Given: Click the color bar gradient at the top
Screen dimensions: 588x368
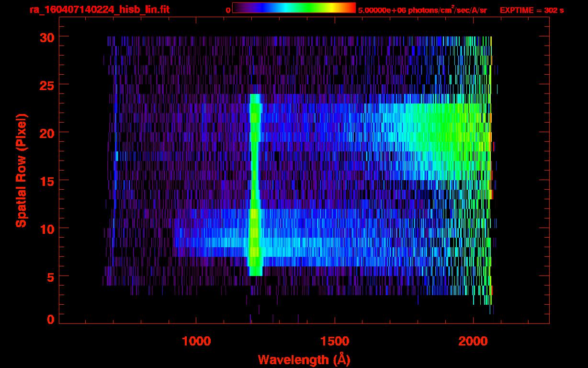Looking at the screenshot, I should pyautogui.click(x=294, y=8).
